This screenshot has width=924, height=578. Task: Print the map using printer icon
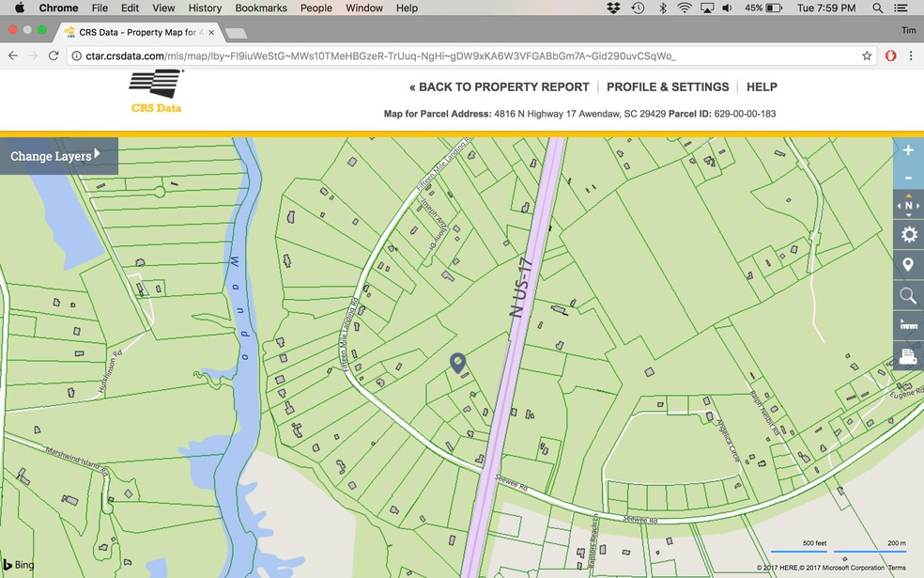[x=908, y=355]
